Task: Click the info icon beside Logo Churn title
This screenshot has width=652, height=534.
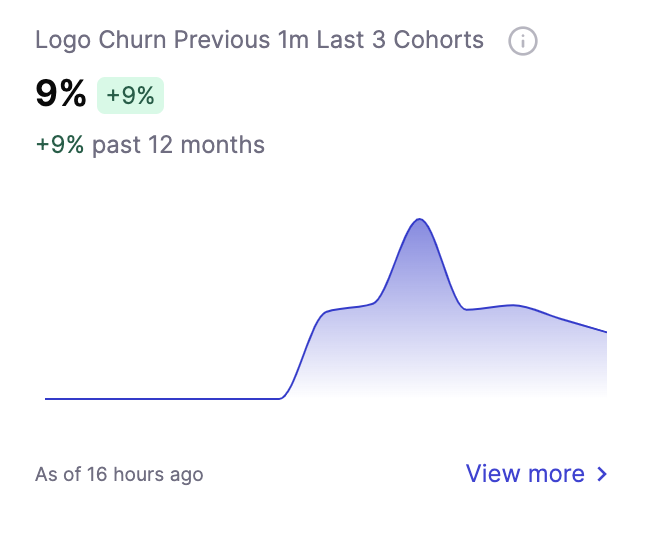Action: (523, 41)
